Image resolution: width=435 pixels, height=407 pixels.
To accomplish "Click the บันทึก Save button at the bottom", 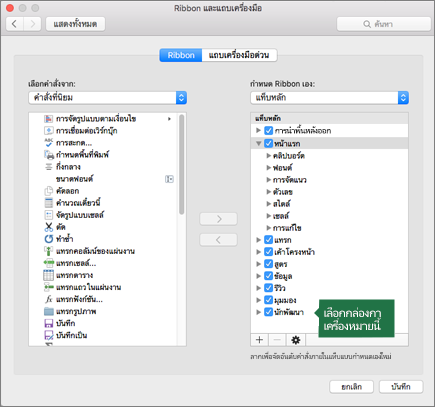I will 401,387.
